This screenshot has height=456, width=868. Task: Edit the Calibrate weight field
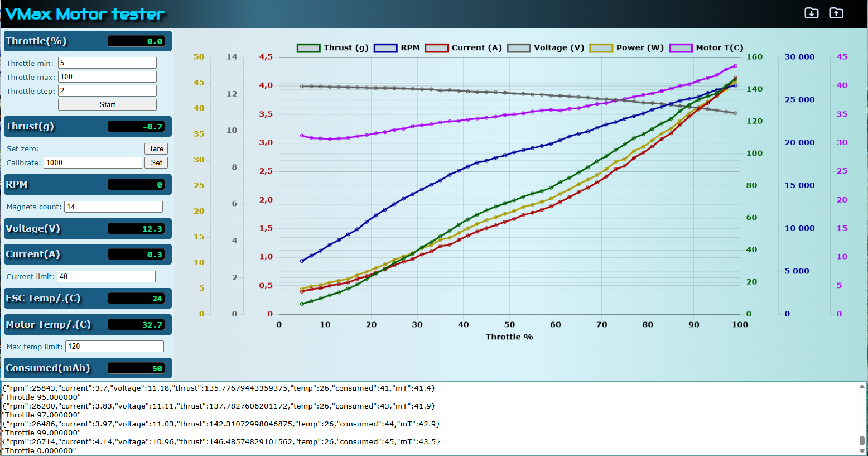(x=93, y=162)
